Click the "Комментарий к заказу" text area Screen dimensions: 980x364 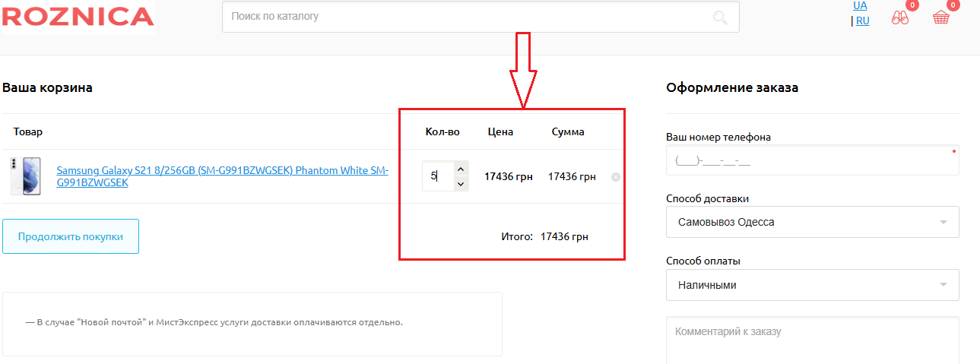tap(811, 340)
